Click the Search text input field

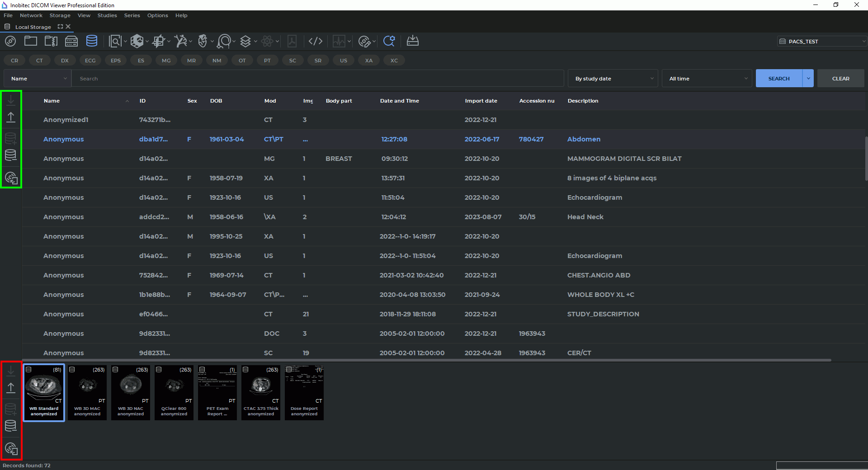[x=318, y=79]
